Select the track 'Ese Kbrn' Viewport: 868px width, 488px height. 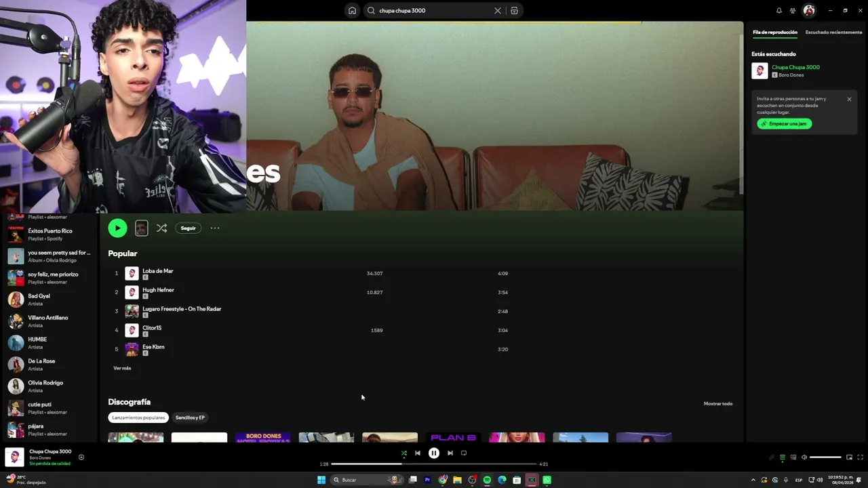tap(153, 347)
